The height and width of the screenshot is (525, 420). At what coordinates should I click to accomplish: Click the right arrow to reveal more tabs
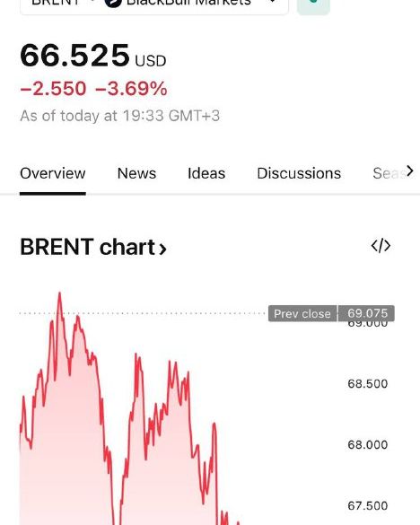tap(409, 171)
